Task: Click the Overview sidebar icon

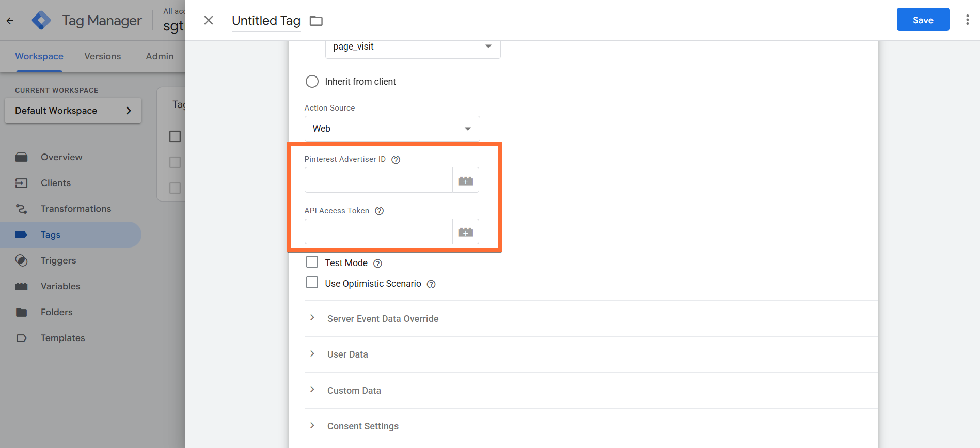Action: (x=21, y=157)
